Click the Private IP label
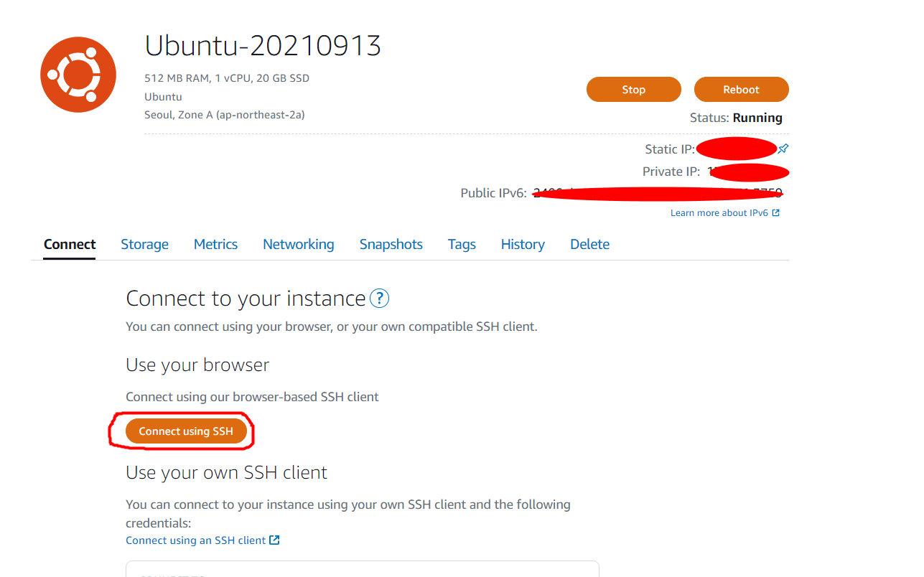 click(672, 172)
